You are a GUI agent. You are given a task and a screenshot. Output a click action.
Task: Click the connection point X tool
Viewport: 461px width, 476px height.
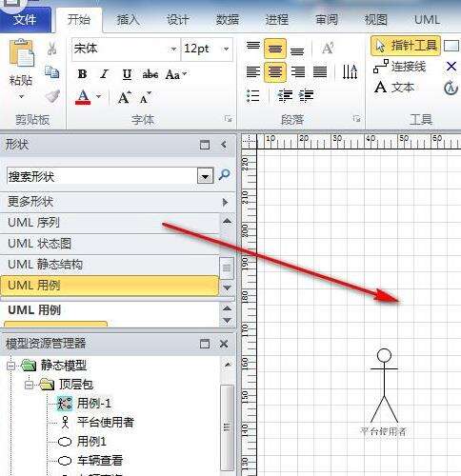pos(451,67)
